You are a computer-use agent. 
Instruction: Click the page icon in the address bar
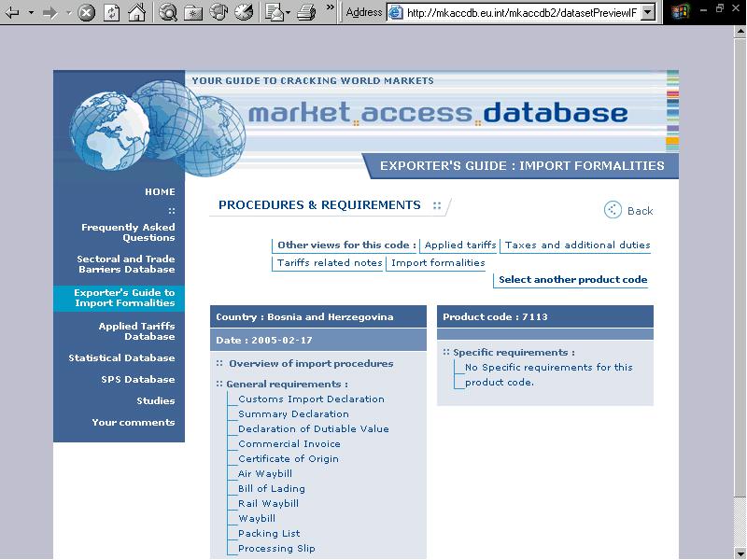395,13
